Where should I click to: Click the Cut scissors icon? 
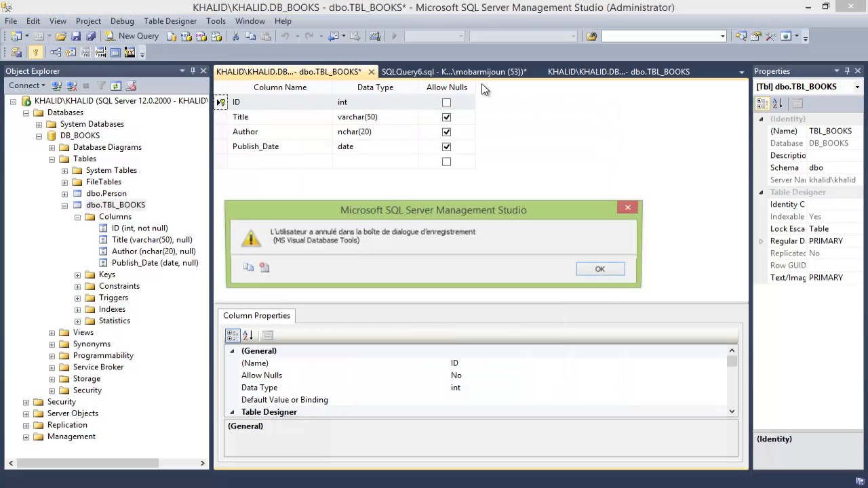(236, 36)
